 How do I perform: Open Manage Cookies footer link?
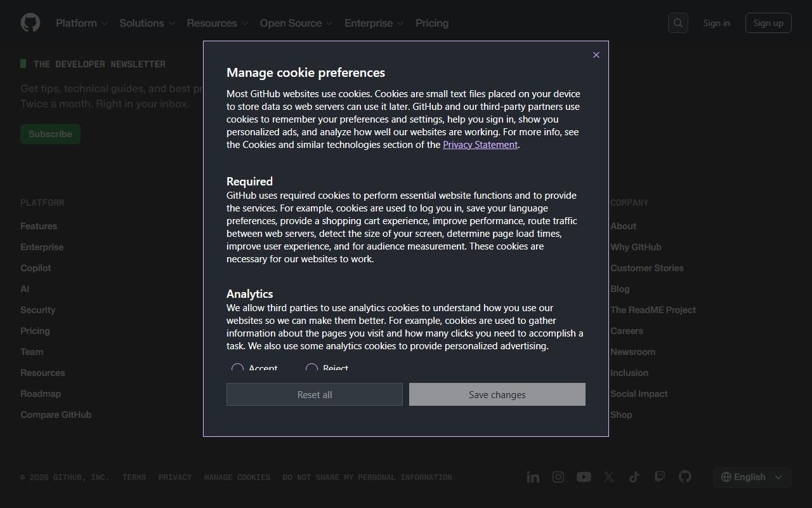[237, 478]
